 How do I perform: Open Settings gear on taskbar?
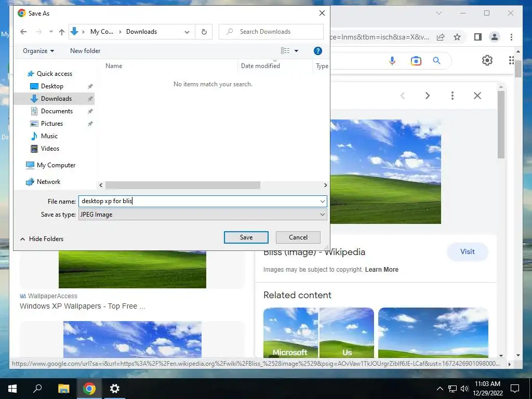(115, 389)
